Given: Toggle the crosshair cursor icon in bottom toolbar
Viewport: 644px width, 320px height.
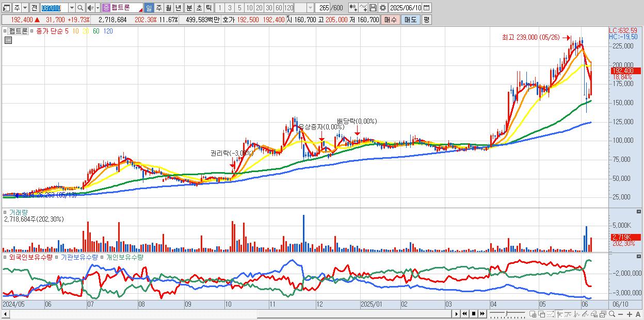Looking at the screenshot, I should (559, 314).
